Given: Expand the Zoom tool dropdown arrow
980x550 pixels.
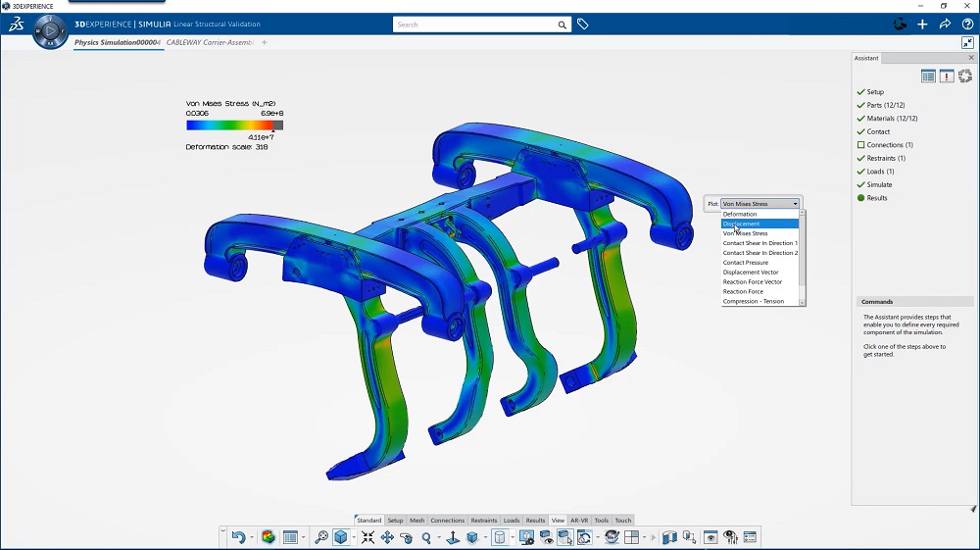Looking at the screenshot, I should pos(439,537).
